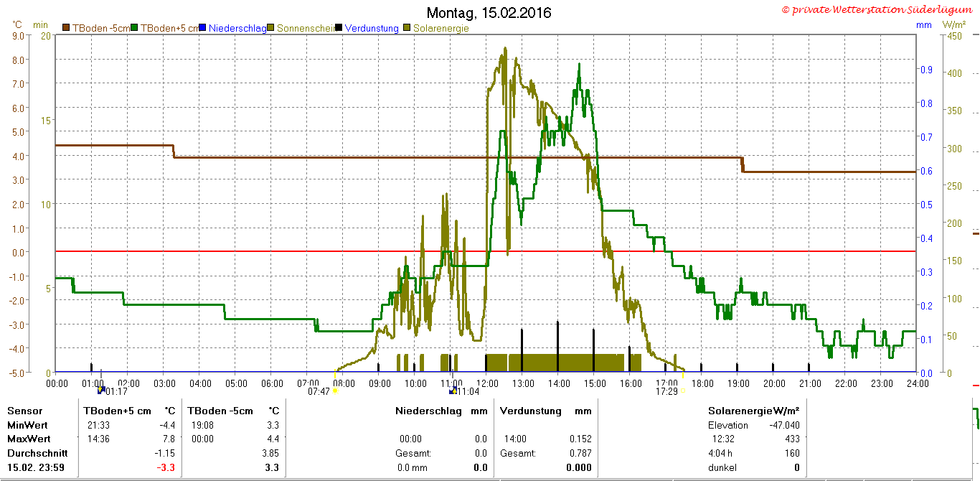Click the black Verdunstung legend square
Screen dimensions: 980x481
339,28
